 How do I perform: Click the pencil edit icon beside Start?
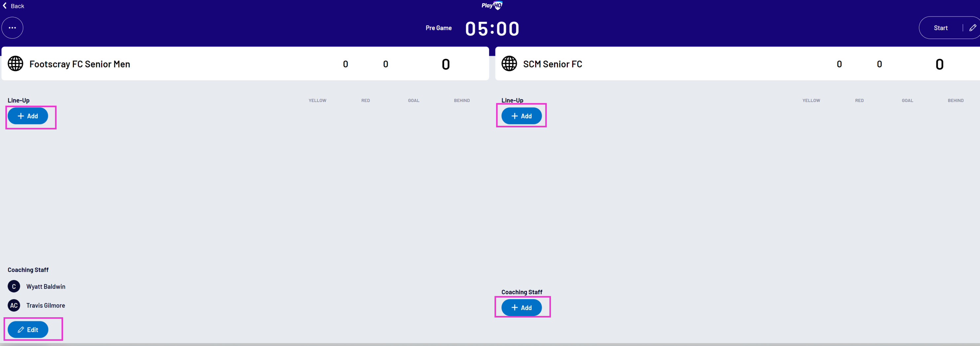(x=972, y=28)
